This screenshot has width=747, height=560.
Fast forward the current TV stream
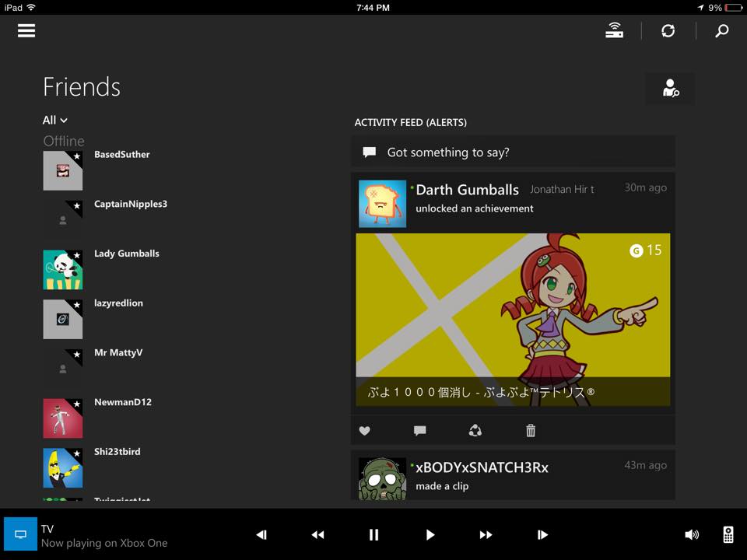pos(486,534)
